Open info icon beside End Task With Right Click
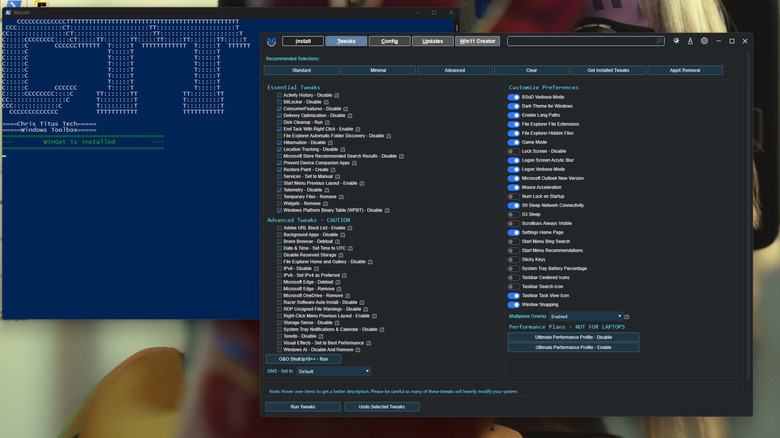Image resolution: width=780 pixels, height=438 pixels. [x=358, y=129]
